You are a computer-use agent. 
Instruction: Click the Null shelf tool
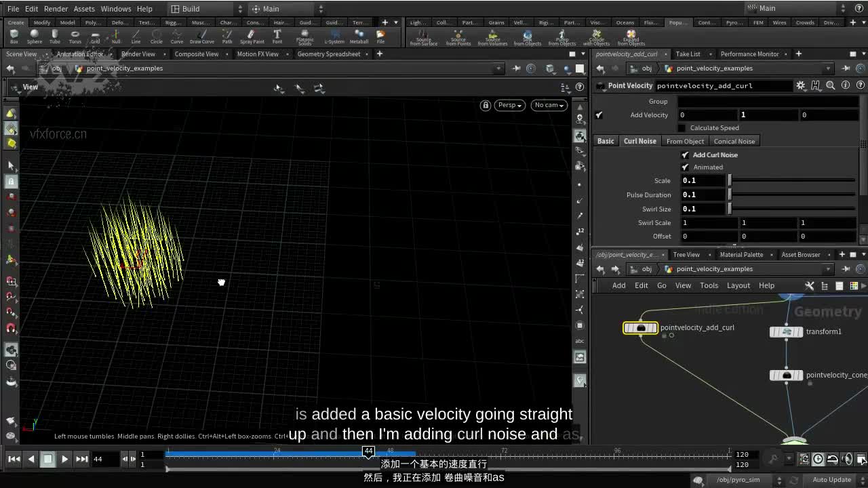click(116, 36)
